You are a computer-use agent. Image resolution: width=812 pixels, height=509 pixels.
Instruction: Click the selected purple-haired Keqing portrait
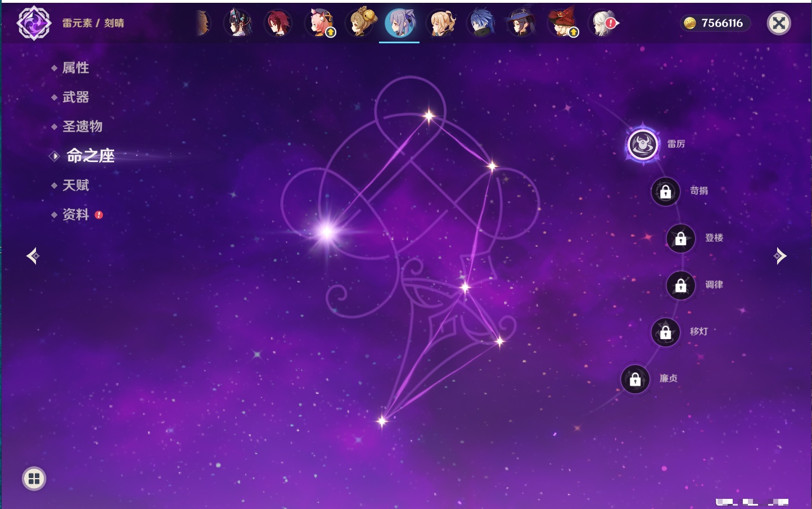(x=399, y=23)
